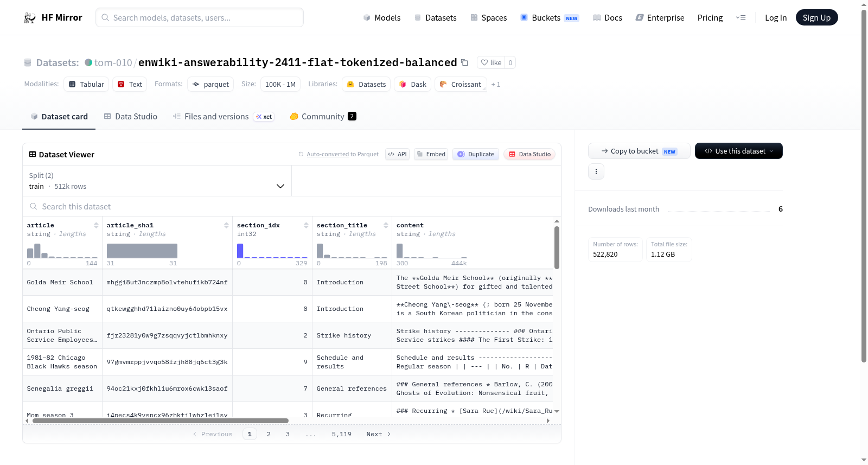Click the article column length histogram
Screen dimensions: 868x465
pyautogui.click(x=62, y=250)
